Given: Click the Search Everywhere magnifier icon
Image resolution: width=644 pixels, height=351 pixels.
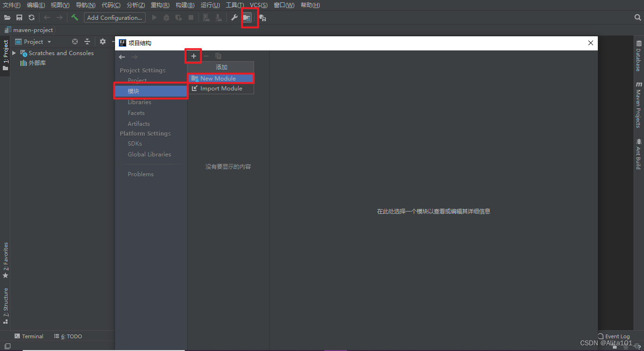Looking at the screenshot, I should pos(638,17).
